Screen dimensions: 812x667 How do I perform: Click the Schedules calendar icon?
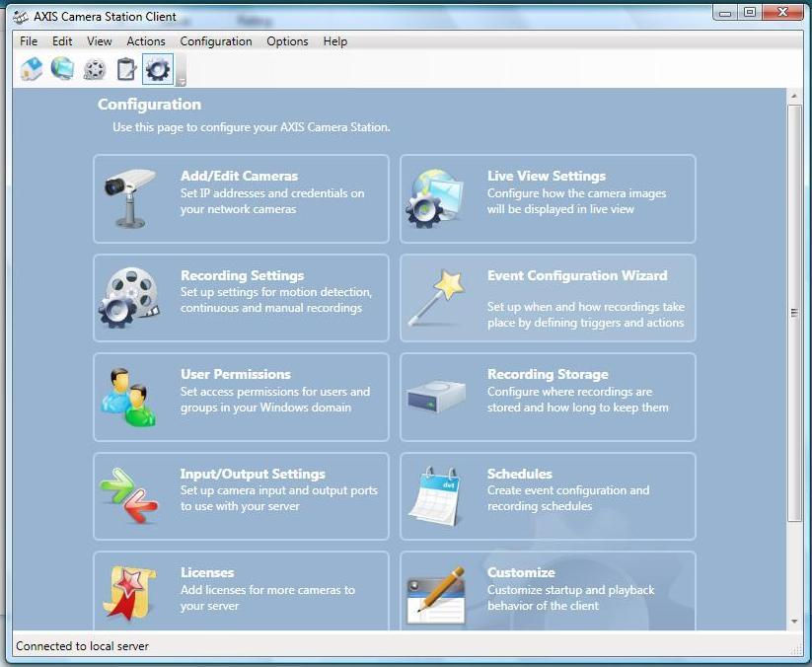click(x=435, y=495)
